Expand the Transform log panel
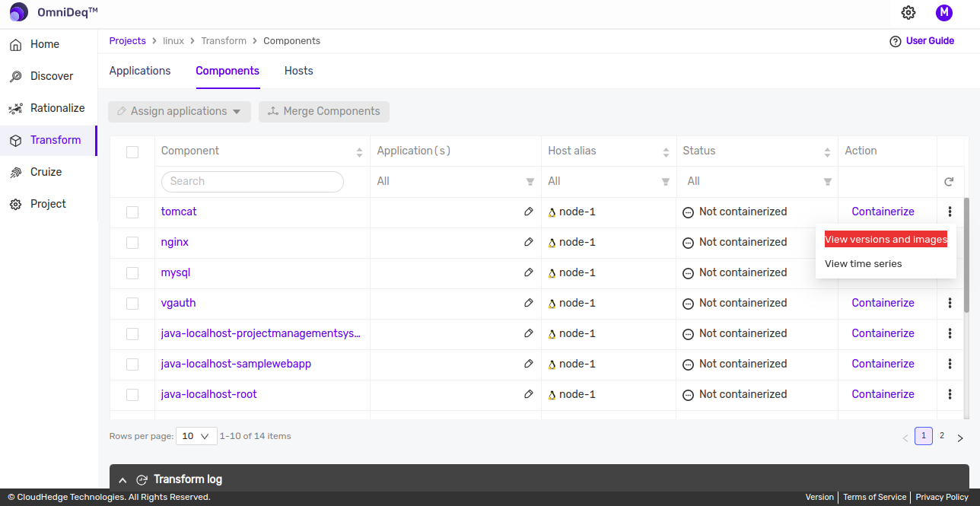 (123, 479)
